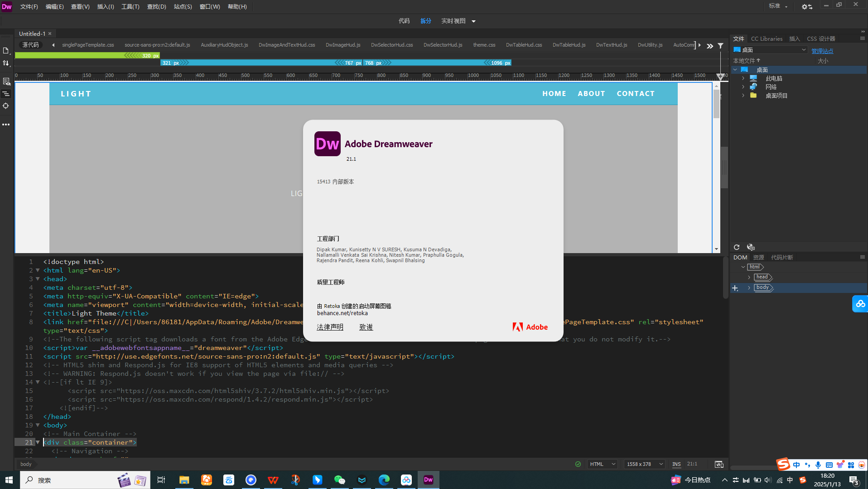Toggle Sogou input Chinese/English mode
Screen dimensions: 868x489
coord(796,465)
